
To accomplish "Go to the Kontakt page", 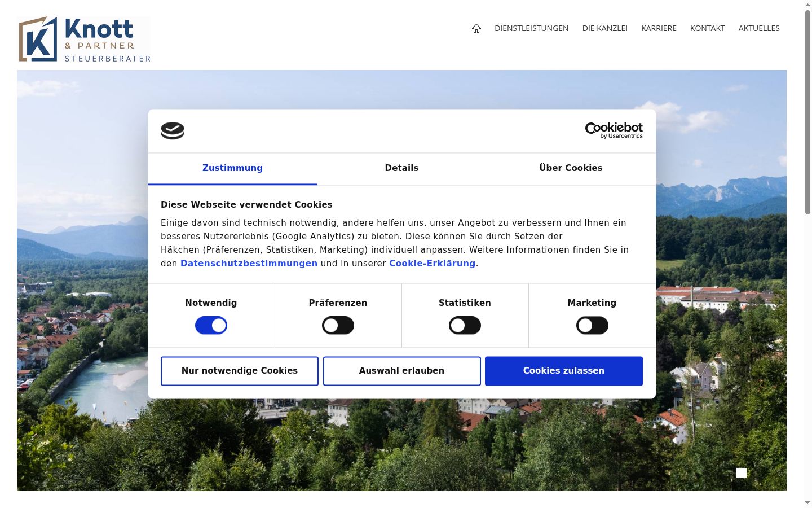I will click(707, 28).
